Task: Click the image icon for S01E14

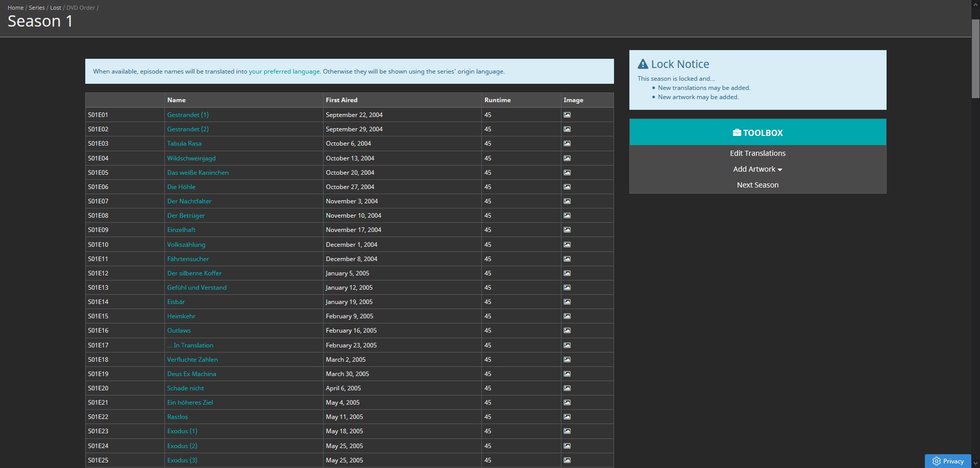Action: pyautogui.click(x=567, y=302)
